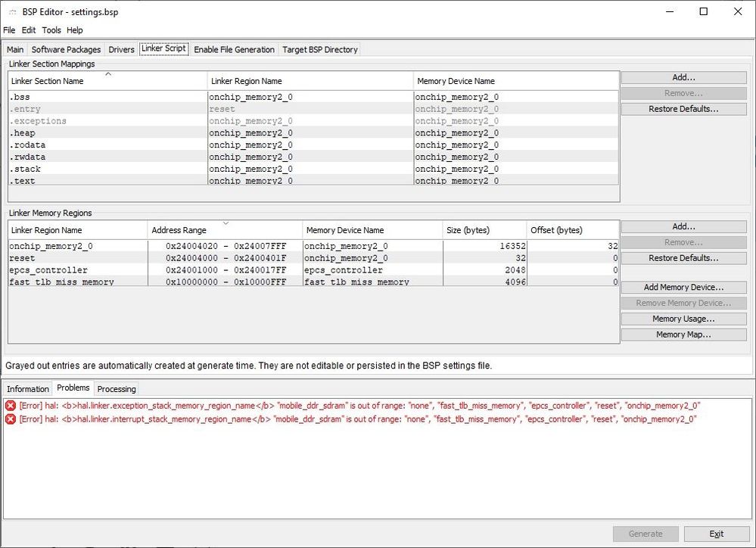Open the File menu
The width and height of the screenshot is (756, 548).
pos(9,30)
